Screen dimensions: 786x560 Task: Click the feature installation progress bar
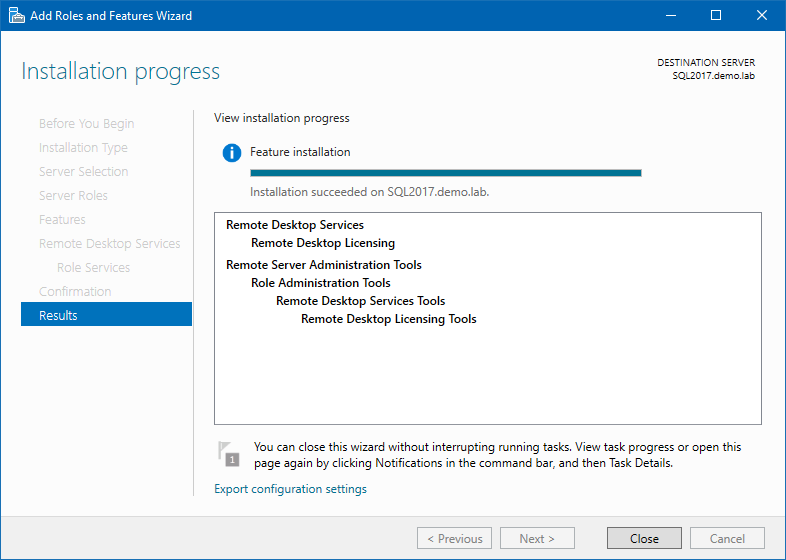pyautogui.click(x=445, y=173)
